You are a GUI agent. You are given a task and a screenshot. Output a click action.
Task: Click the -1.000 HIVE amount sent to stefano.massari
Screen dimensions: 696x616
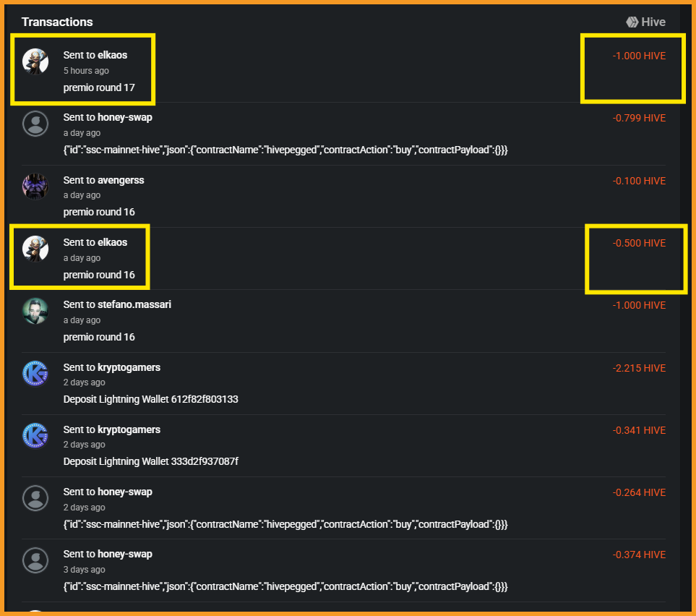[639, 305]
